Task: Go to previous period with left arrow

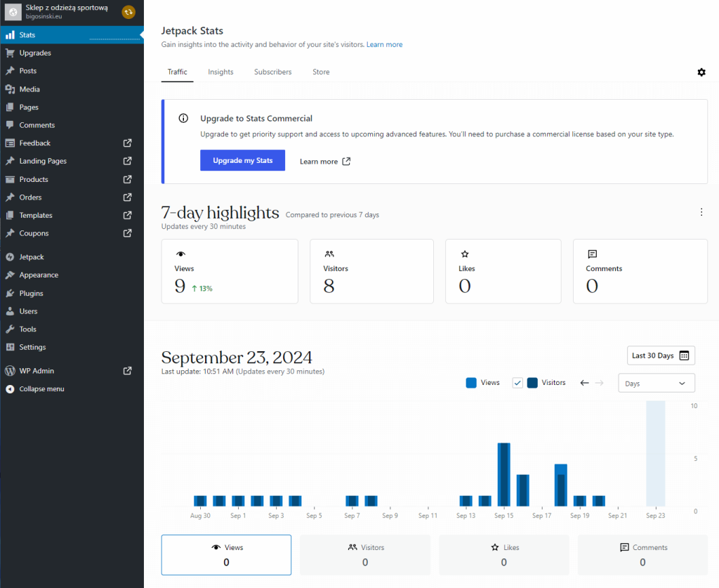Action: coord(584,383)
